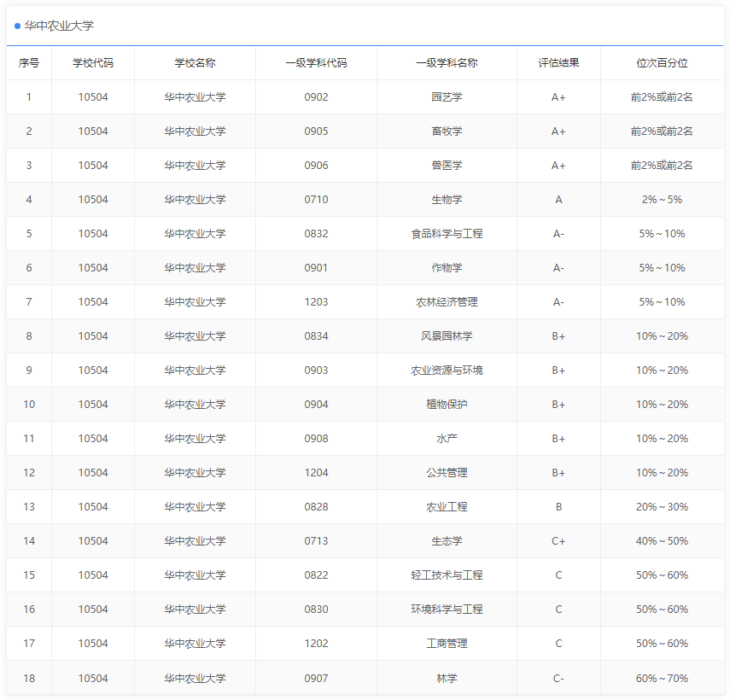Click subject code 0908

click(x=316, y=439)
